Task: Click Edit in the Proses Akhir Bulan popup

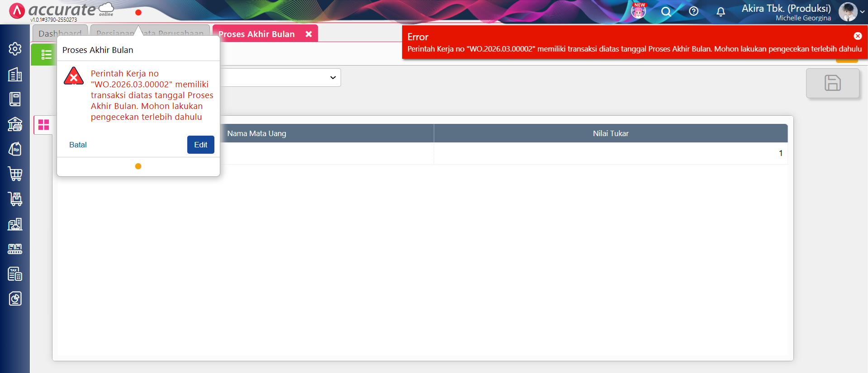Action: coord(200,145)
